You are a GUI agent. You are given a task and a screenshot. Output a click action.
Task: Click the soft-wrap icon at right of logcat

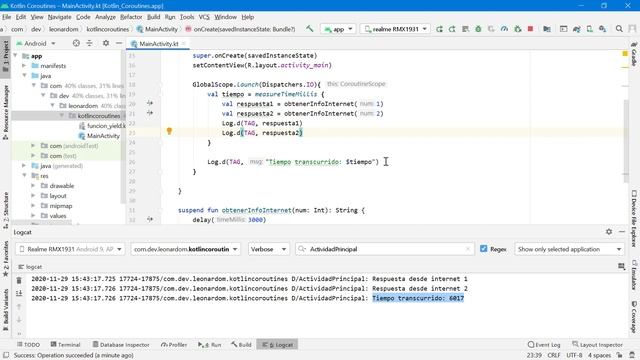622,267
